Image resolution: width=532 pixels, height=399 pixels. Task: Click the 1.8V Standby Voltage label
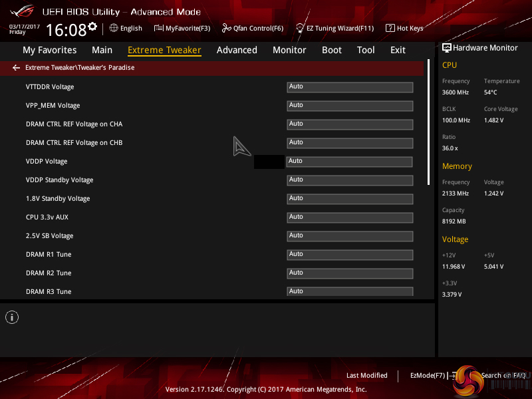click(x=58, y=198)
